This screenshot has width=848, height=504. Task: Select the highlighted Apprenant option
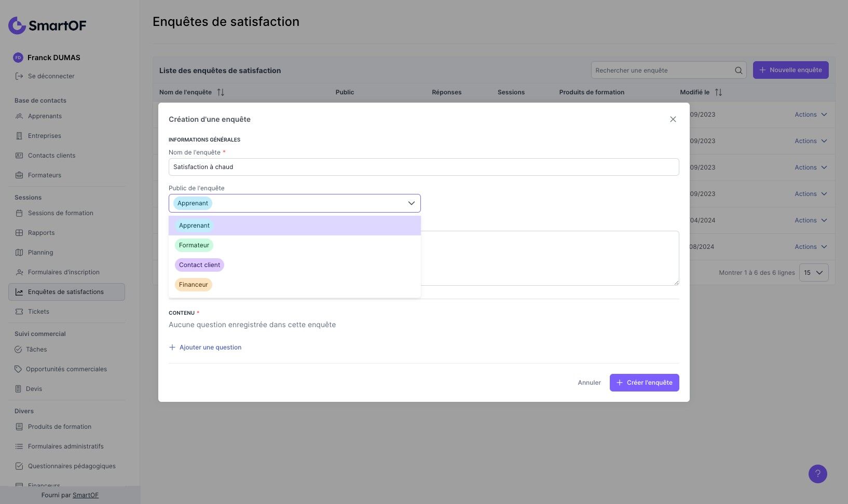coord(194,226)
